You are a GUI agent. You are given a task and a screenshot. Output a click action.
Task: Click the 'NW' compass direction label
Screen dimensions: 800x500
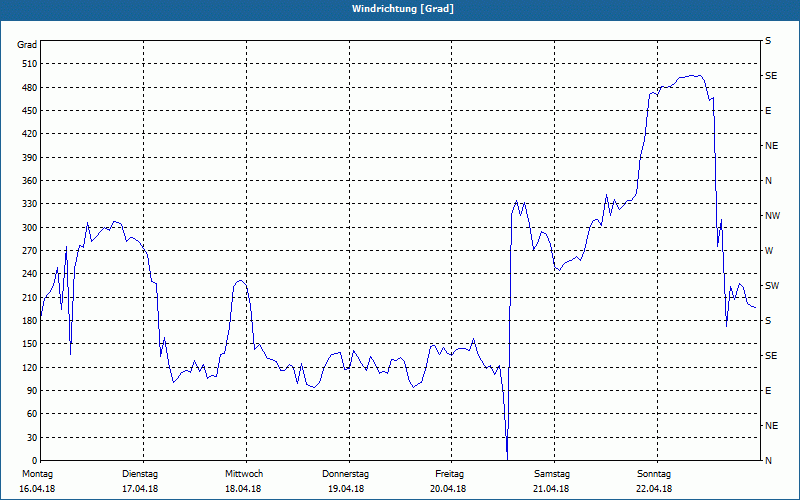click(x=772, y=216)
